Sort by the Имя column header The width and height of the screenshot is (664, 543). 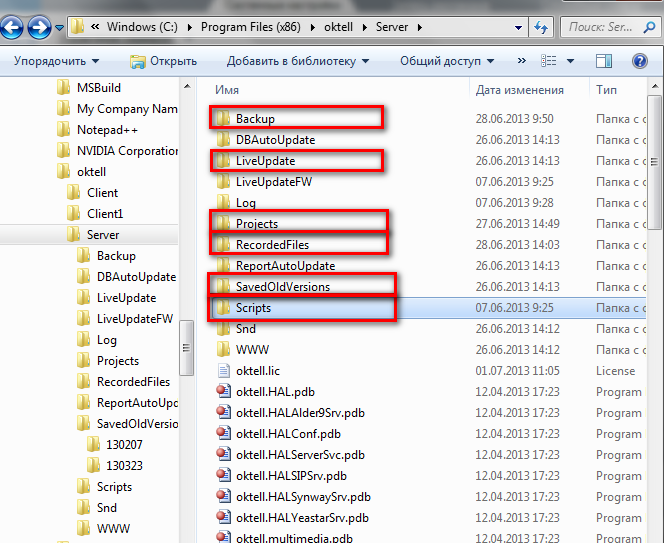click(330, 90)
